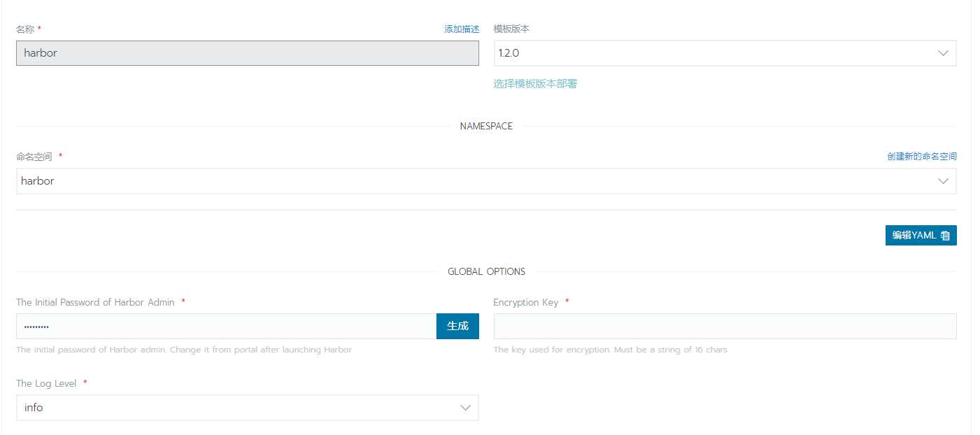
Task: Click the 编辑YAML label text
Action: [x=914, y=236]
